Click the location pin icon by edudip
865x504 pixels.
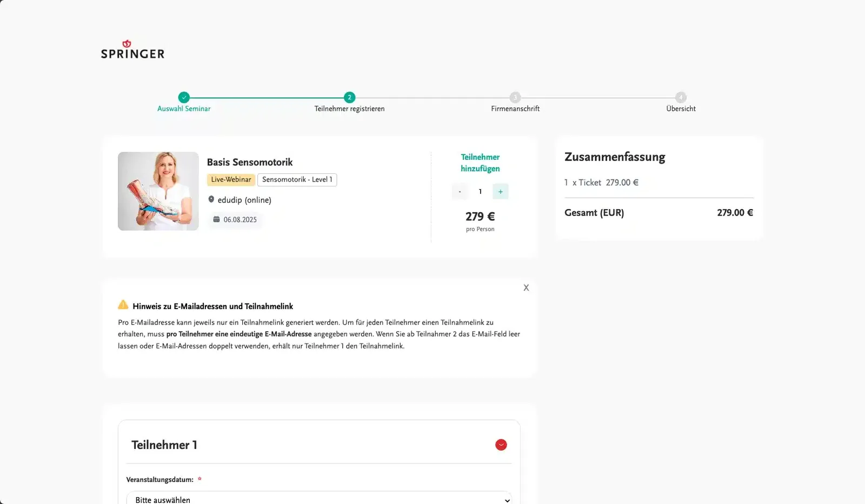211,199
